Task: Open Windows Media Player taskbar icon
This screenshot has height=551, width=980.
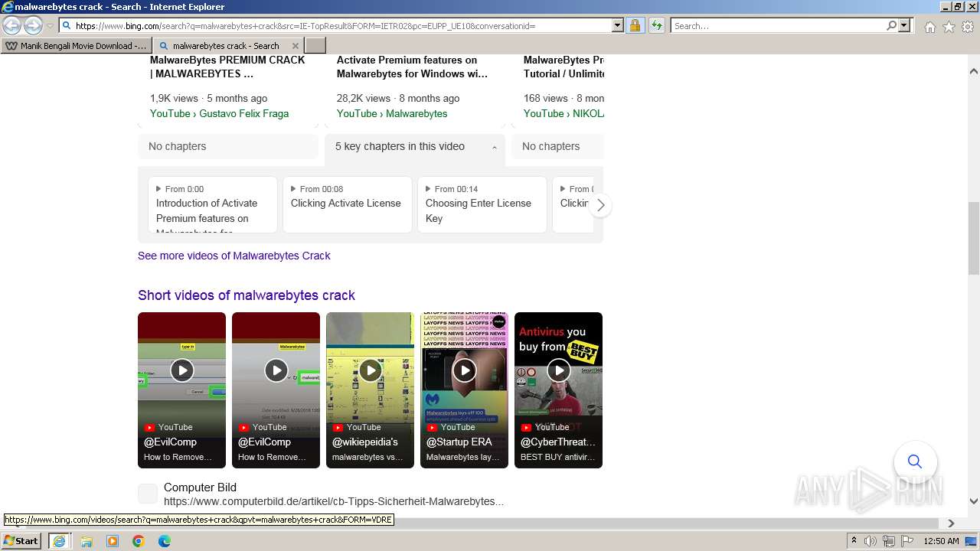Action: point(113,541)
